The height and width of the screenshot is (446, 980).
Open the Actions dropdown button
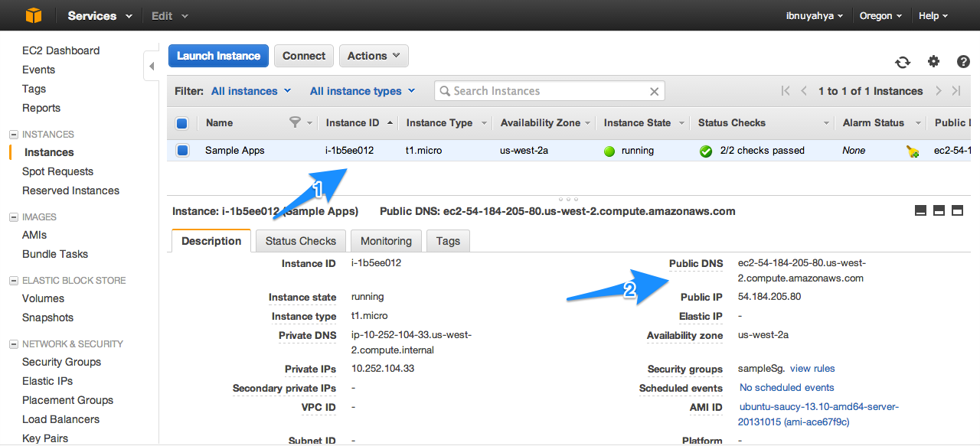[374, 56]
